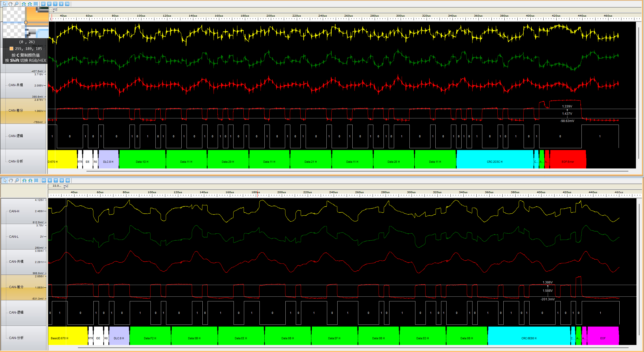Select the CAN-分析 channel in upper panel
The image size is (644, 352).
click(16, 161)
